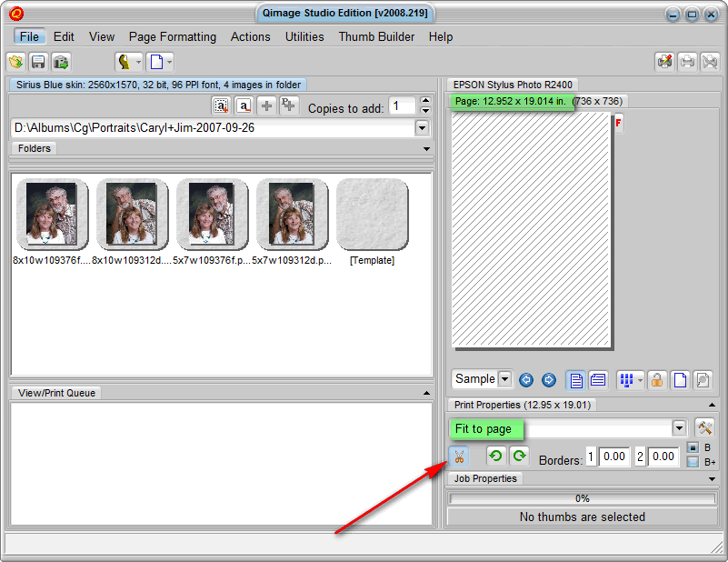This screenshot has width=728, height=562.
Task: Open the Sample dropdown
Action: coord(505,379)
